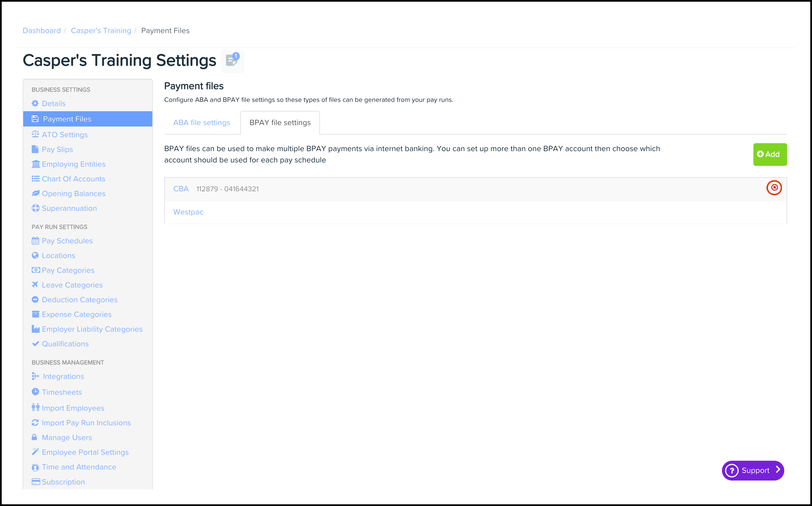Open the Westpac account entry
The image size is (812, 506).
tap(188, 212)
